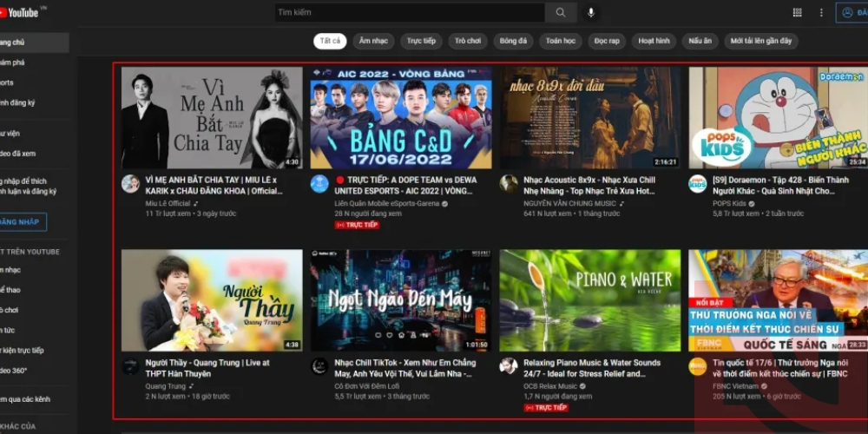Open OCB Relax Music channel avatar
Image resolution: width=868 pixels, height=434 pixels.
click(509, 366)
